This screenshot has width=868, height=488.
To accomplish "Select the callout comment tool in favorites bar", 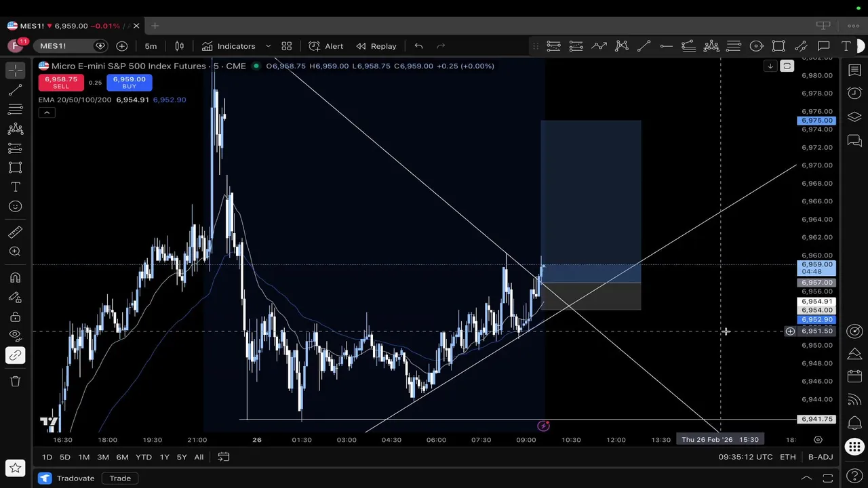I will click(x=823, y=46).
